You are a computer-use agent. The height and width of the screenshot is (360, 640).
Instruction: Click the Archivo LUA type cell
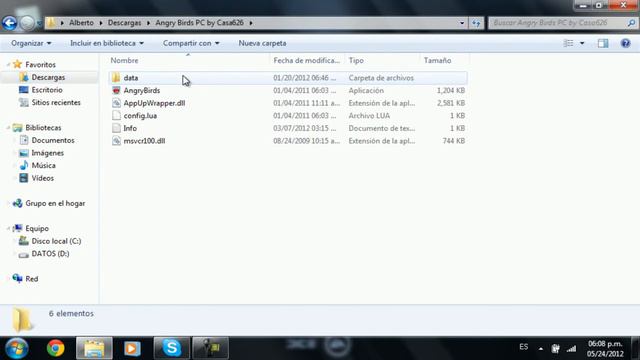[369, 116]
